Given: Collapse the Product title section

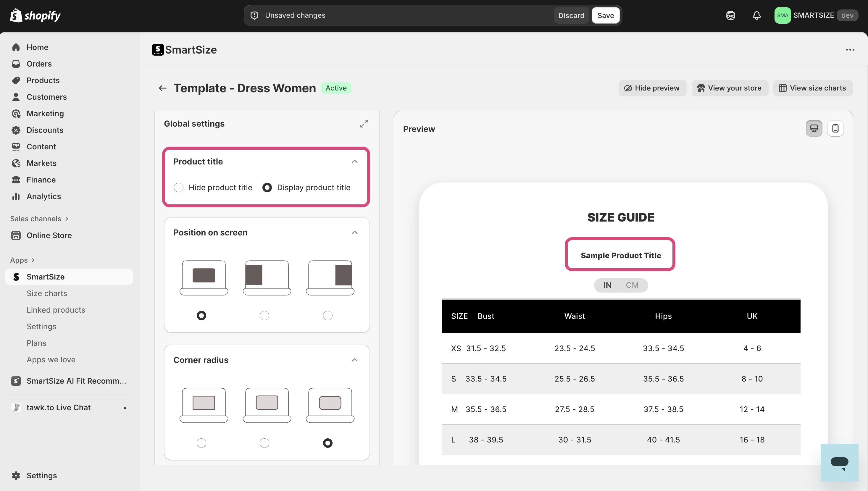Looking at the screenshot, I should [x=354, y=161].
